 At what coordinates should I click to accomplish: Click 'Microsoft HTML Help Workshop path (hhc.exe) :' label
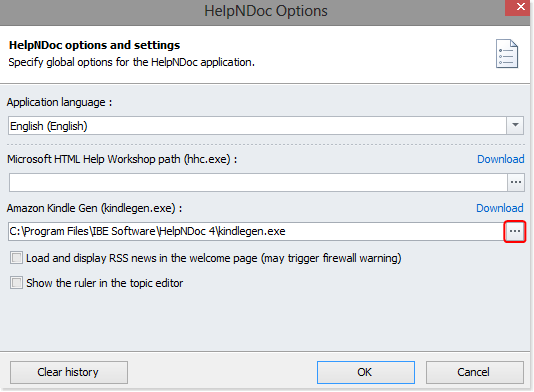click(122, 159)
